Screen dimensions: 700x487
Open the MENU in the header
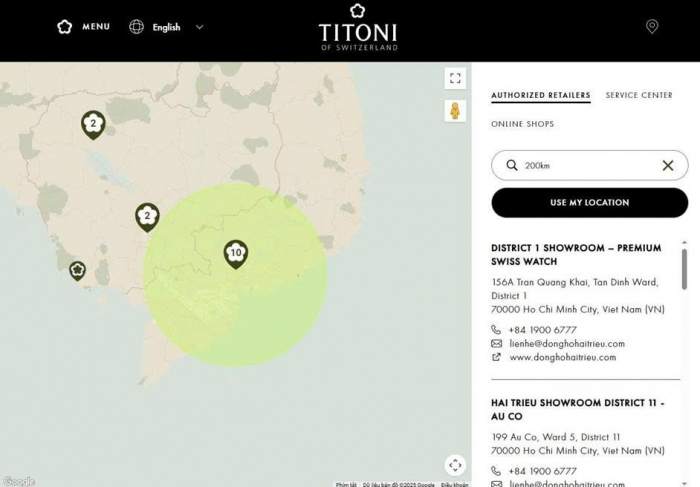(84, 27)
